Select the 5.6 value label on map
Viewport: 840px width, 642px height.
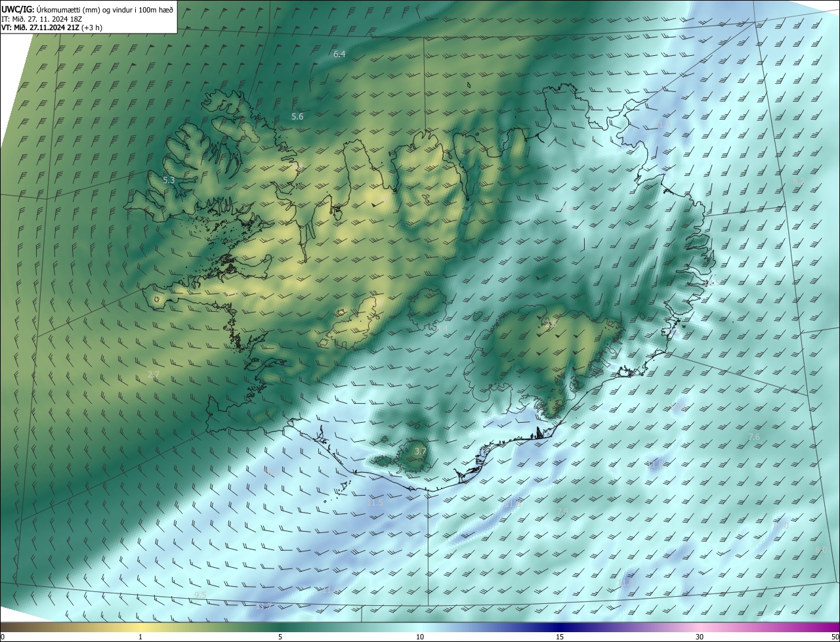pyautogui.click(x=297, y=117)
